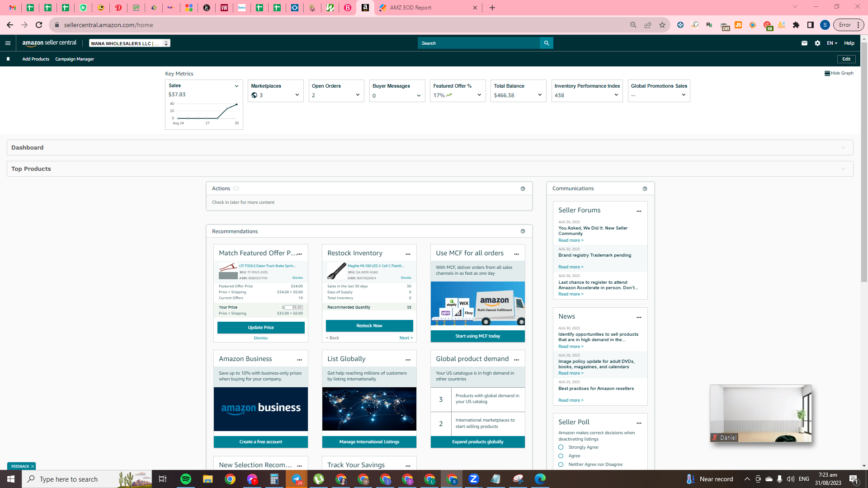Launch Zoom from the taskbar
This screenshot has width=868, height=488.
tap(473, 479)
